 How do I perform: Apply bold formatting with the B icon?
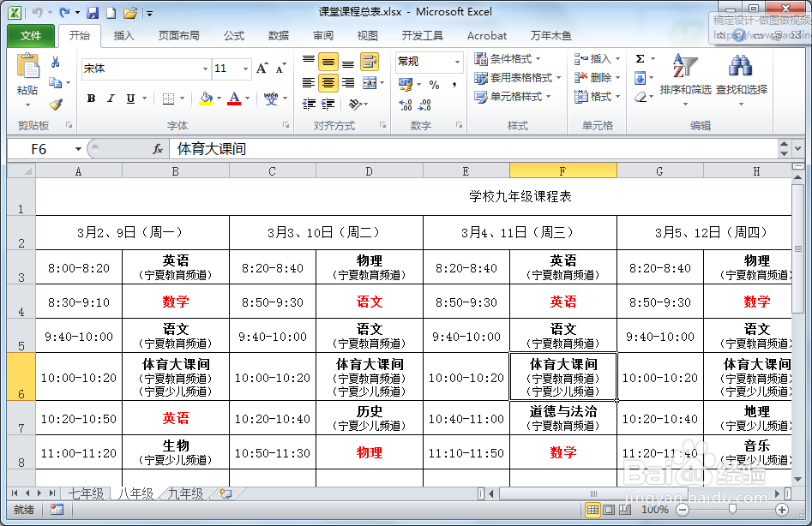[91, 99]
